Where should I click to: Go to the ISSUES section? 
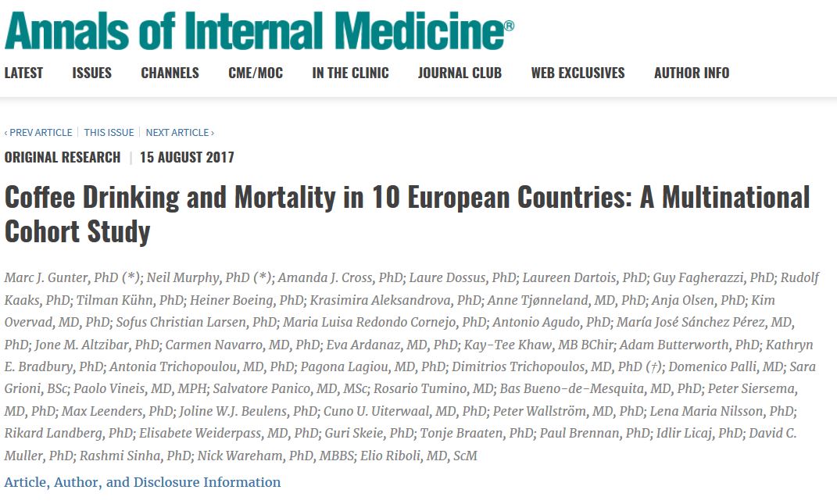tap(92, 73)
